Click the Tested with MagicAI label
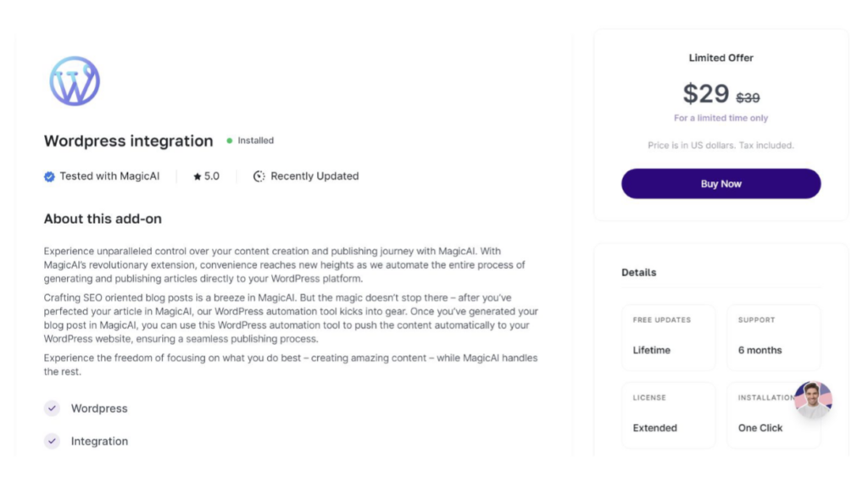This screenshot has width=868, height=500. point(109,176)
